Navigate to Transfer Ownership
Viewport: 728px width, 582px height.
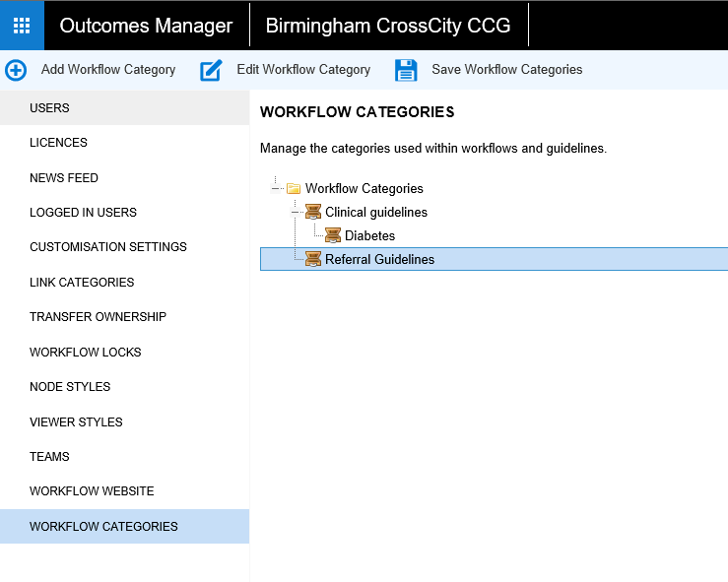(x=98, y=317)
